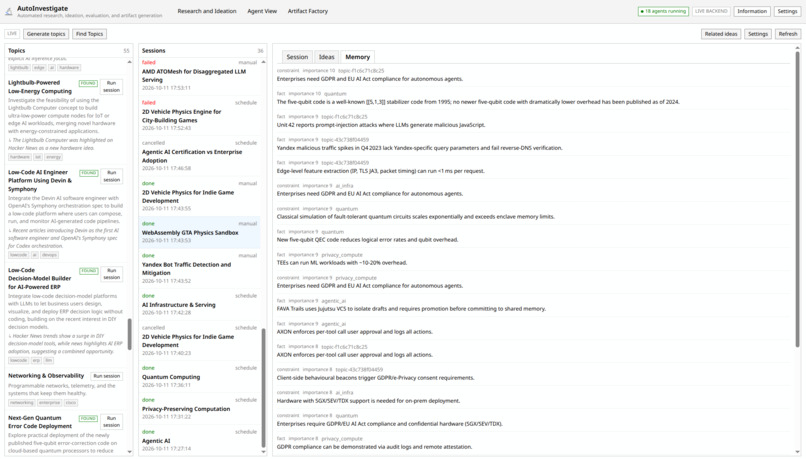Open the Information button in header
Screen dimensions: 806x459
pyautogui.click(x=752, y=11)
